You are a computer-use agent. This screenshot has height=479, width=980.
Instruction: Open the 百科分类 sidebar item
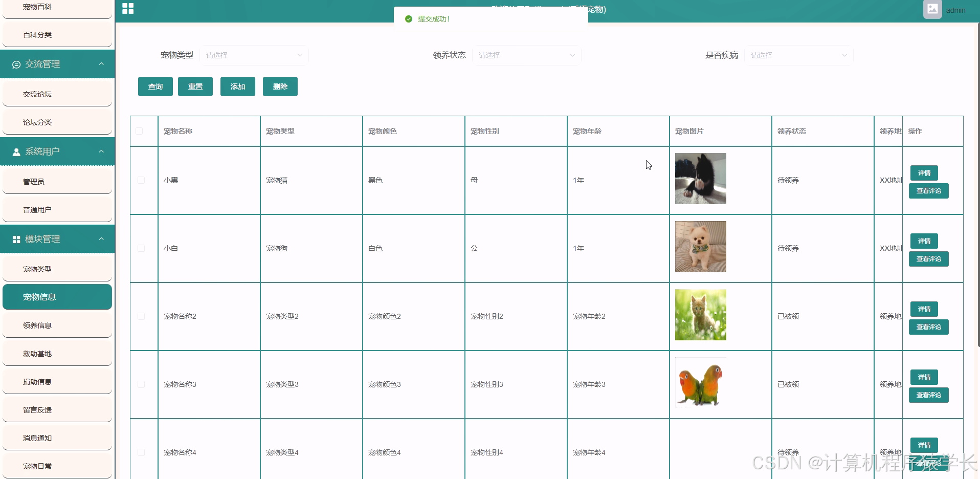coord(57,35)
